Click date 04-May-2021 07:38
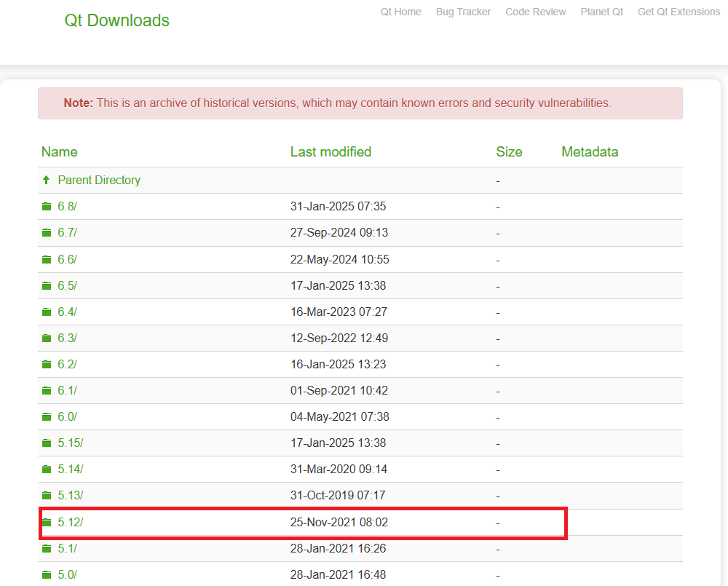Screen dimensions: 728x586 point(340,416)
